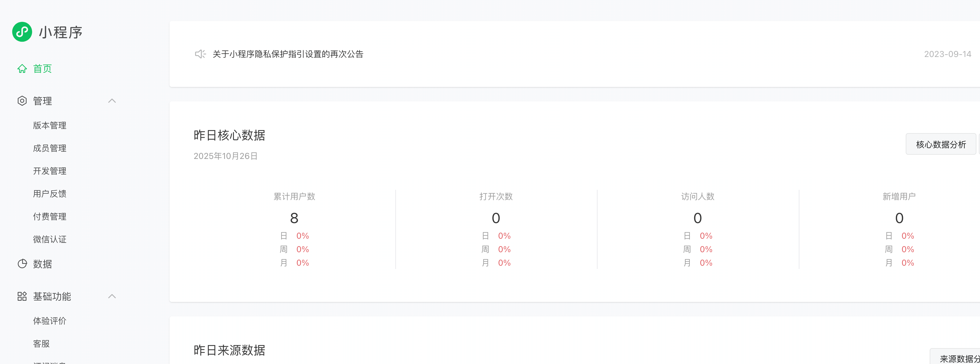Click the speaker announcement icon
Viewport: 980px width, 364px height.
[x=200, y=54]
